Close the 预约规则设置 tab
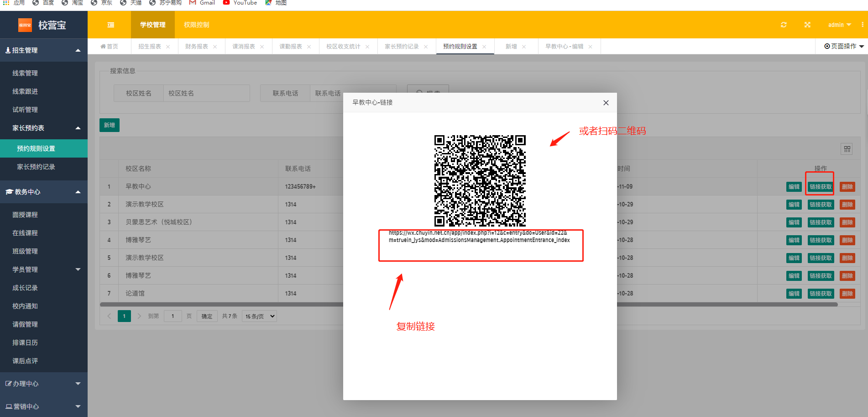 pyautogui.click(x=484, y=47)
